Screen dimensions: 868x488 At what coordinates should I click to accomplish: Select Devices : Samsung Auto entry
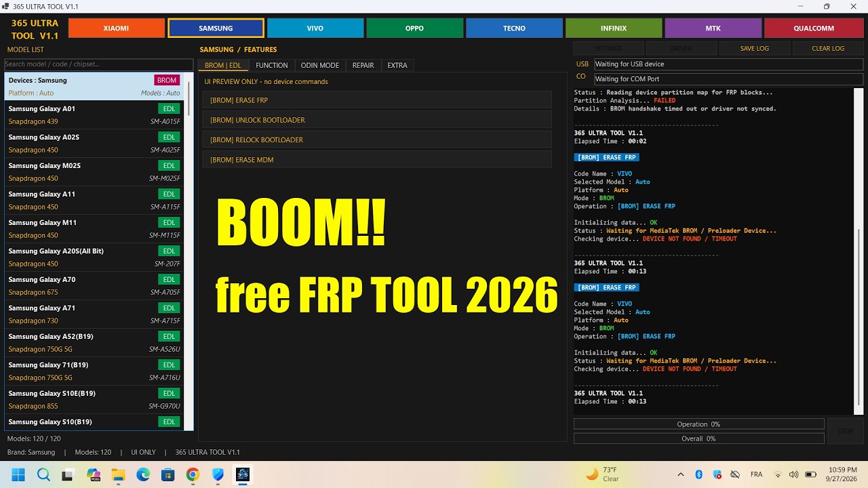tap(94, 86)
